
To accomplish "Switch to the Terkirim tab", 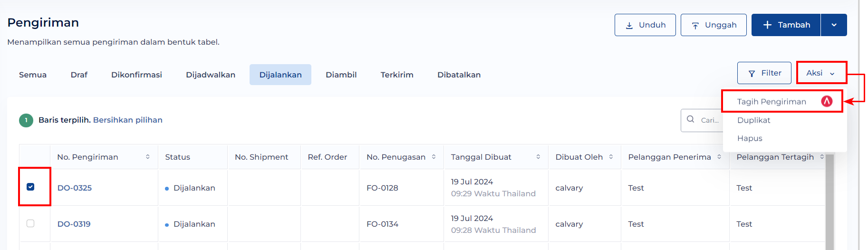I will 397,75.
